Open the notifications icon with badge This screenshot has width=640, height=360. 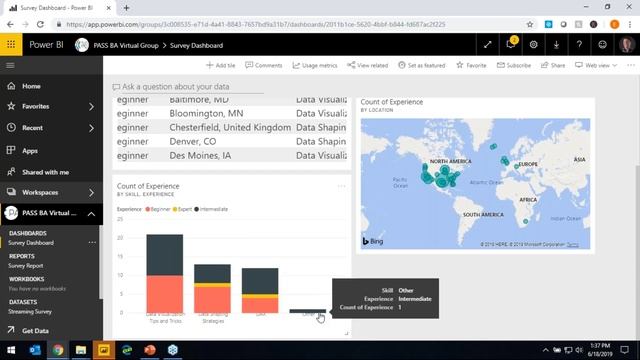click(x=511, y=45)
